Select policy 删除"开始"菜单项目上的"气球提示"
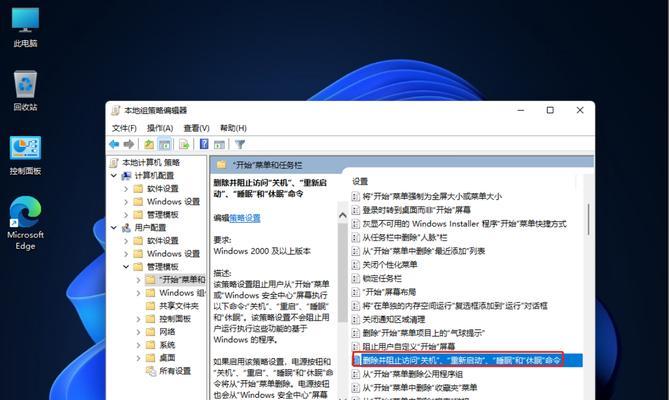Viewport: 669px width, 400px height. click(423, 333)
